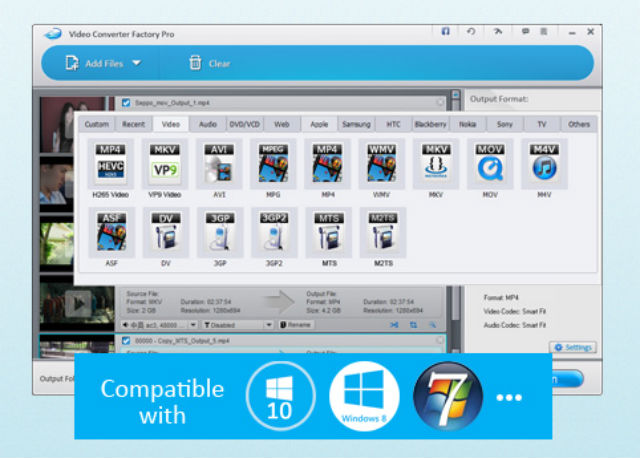Image resolution: width=640 pixels, height=458 pixels.
Task: Click the 'Audio Codec: Smart Fit' text
Action: [514, 325]
